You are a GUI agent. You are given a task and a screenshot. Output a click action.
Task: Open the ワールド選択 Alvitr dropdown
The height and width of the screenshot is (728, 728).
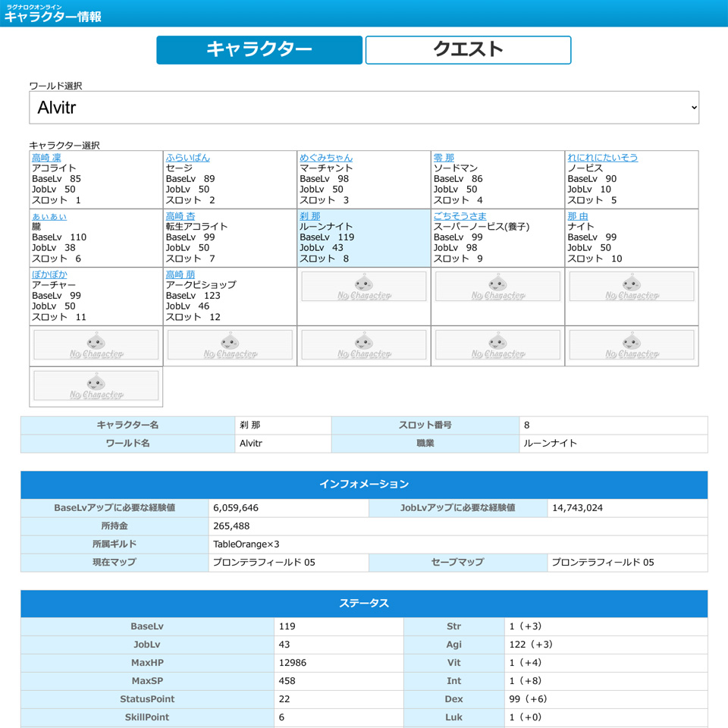coord(364,108)
